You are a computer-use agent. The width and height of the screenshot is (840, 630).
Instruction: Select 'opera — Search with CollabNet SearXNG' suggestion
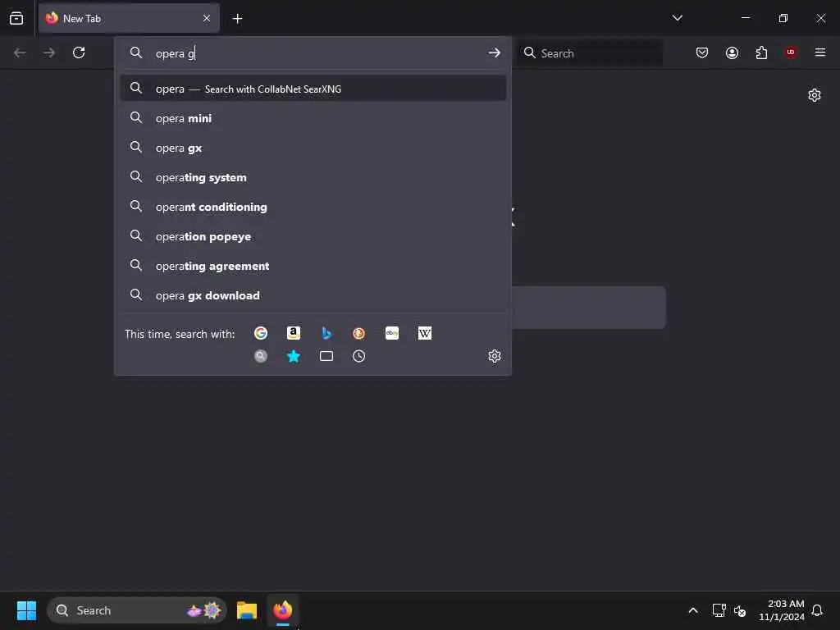tap(313, 89)
